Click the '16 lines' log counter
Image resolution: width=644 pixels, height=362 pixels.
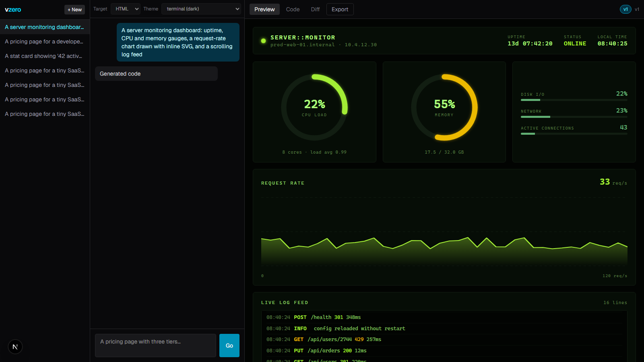(x=615, y=302)
